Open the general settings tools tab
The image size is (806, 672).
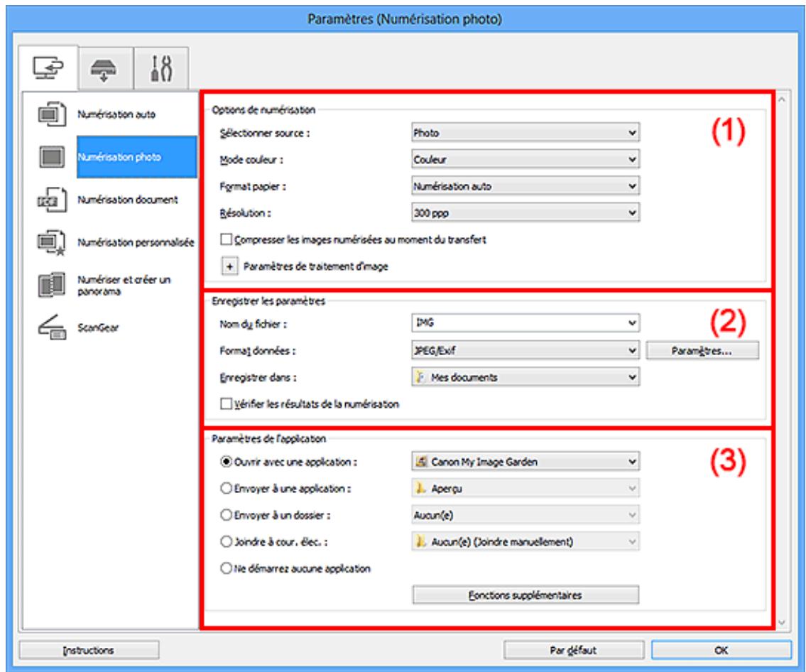161,69
